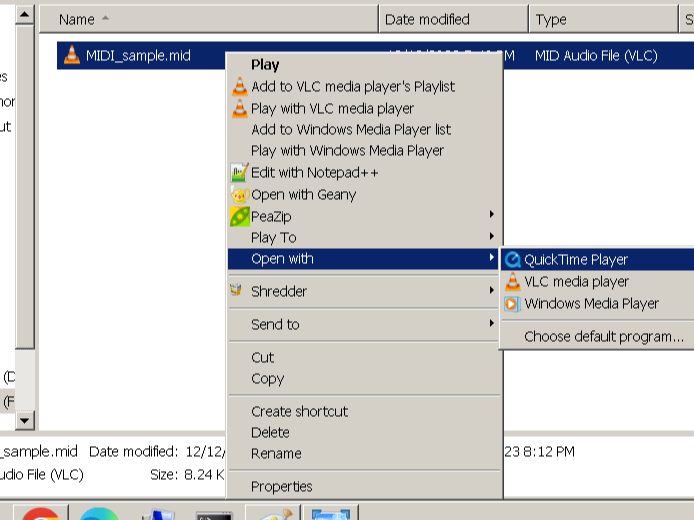Viewport: 694px width, 520px height.
Task: Click the Shredder icon in context menu
Action: click(x=236, y=290)
